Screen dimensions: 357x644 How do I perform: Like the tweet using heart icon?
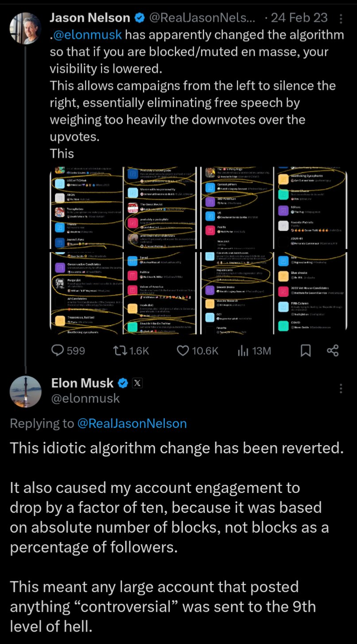(183, 351)
